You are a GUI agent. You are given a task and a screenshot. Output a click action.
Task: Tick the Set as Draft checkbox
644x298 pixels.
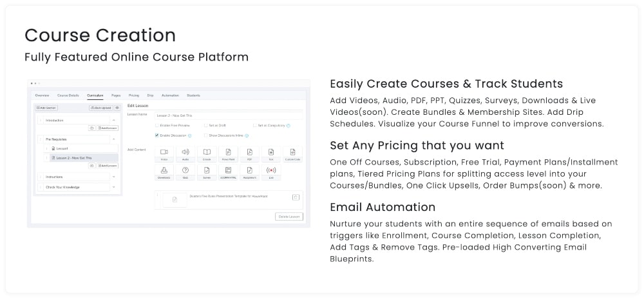pos(205,125)
